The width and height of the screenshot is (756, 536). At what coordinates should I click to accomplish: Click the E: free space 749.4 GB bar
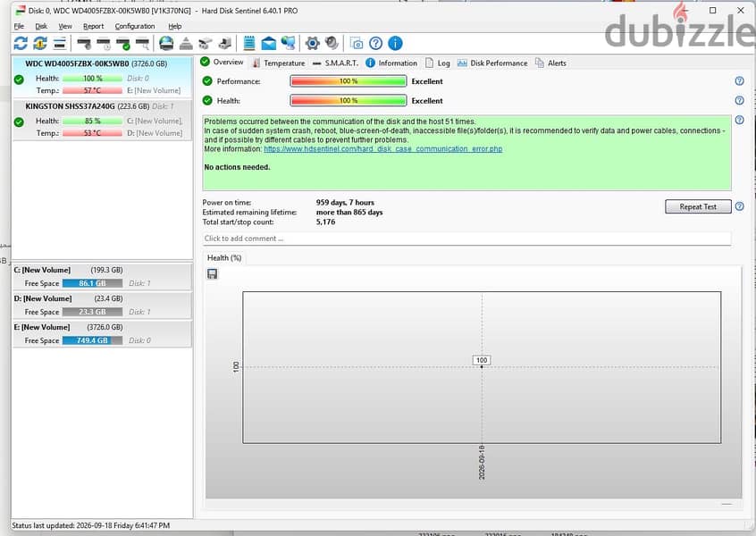(x=92, y=340)
